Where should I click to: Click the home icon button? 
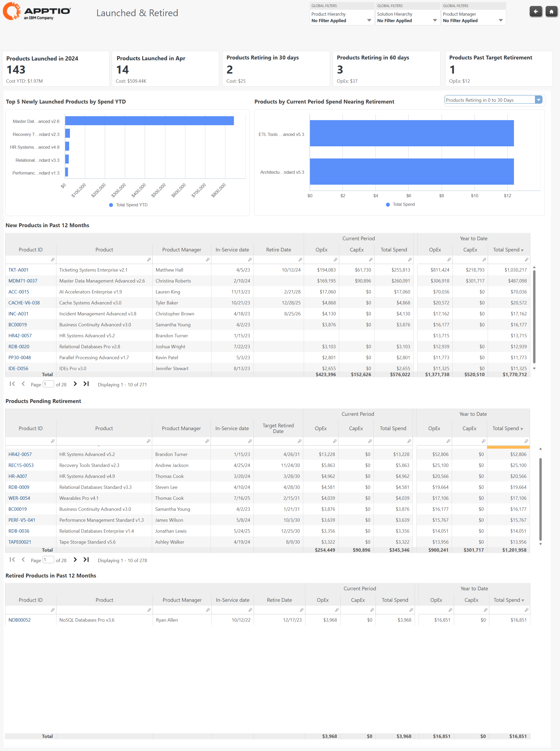[x=551, y=11]
